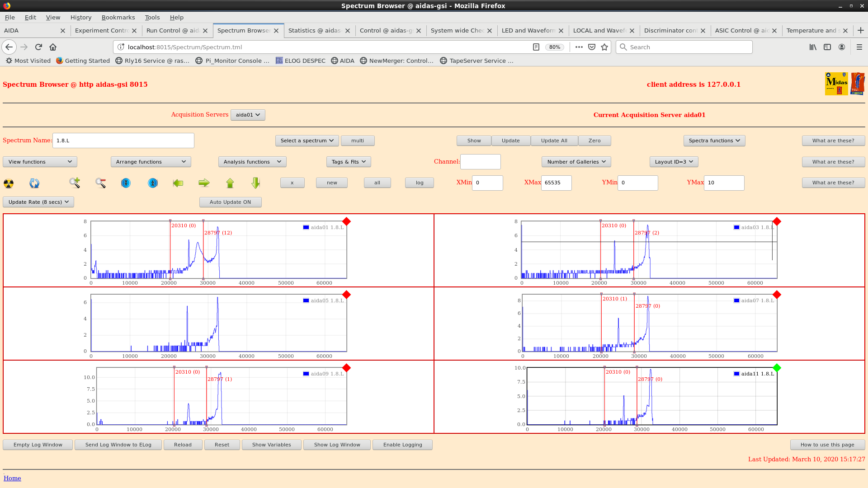Click the Spectrum Name input field
The width and height of the screenshot is (868, 488).
click(123, 141)
